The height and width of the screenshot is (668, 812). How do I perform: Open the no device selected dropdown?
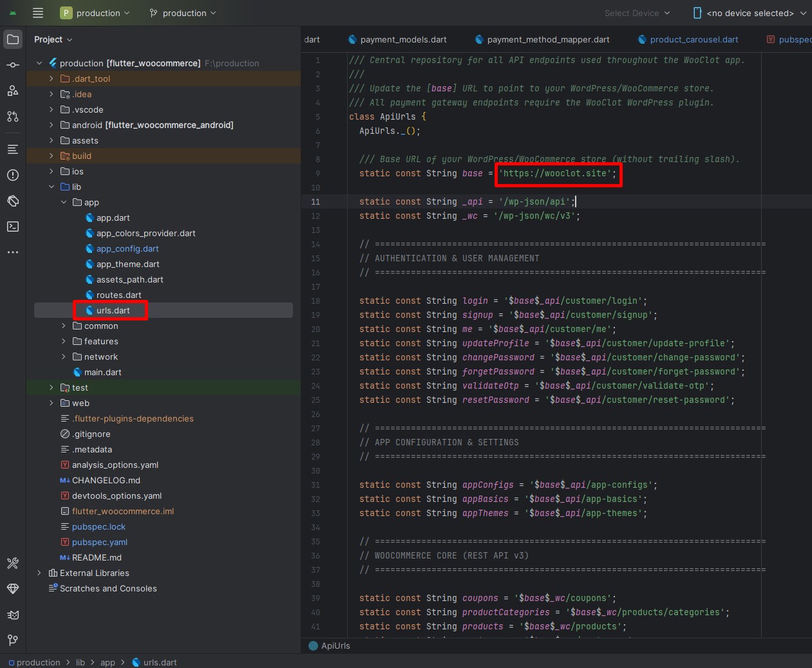[749, 13]
